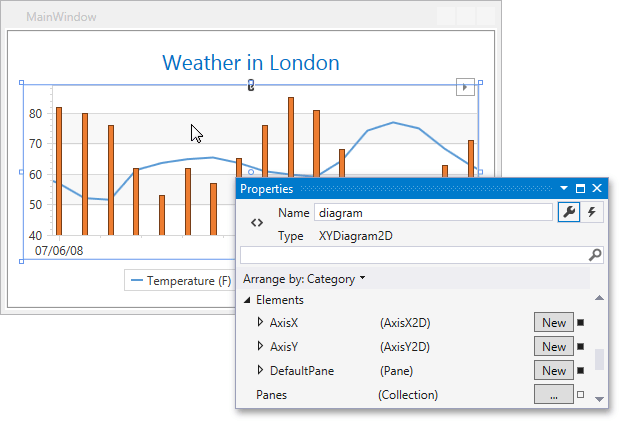The width and height of the screenshot is (621, 423).
Task: Open the properties view with the wrench icon
Action: (x=569, y=212)
